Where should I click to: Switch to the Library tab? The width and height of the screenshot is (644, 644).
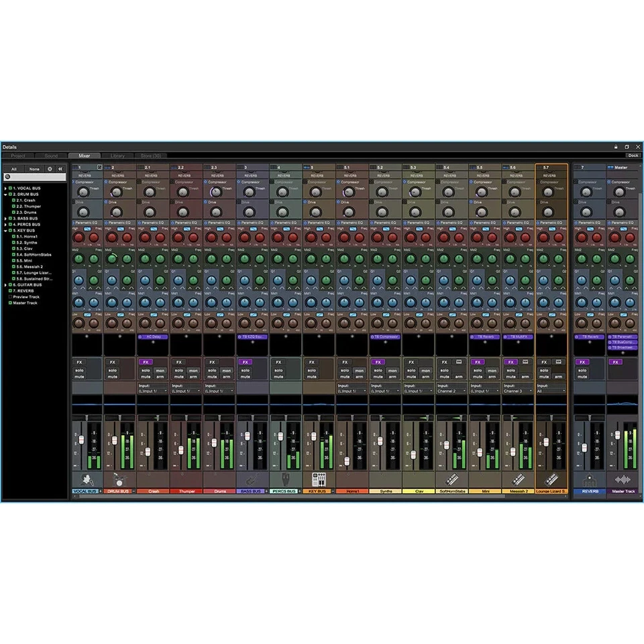tap(117, 156)
